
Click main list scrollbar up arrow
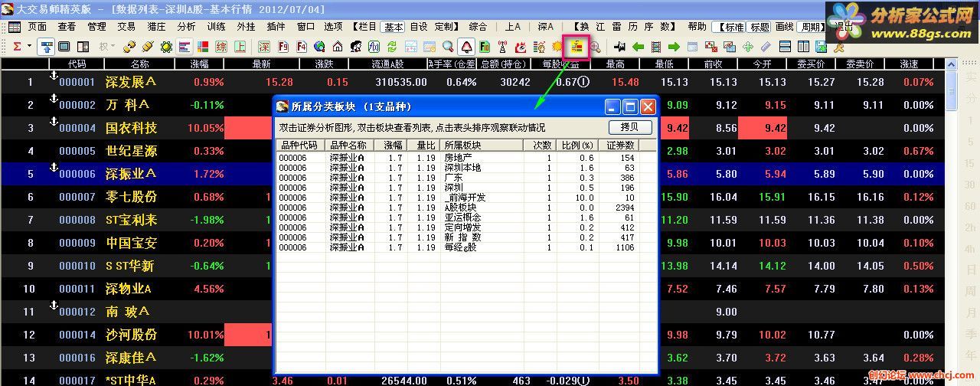[951, 64]
